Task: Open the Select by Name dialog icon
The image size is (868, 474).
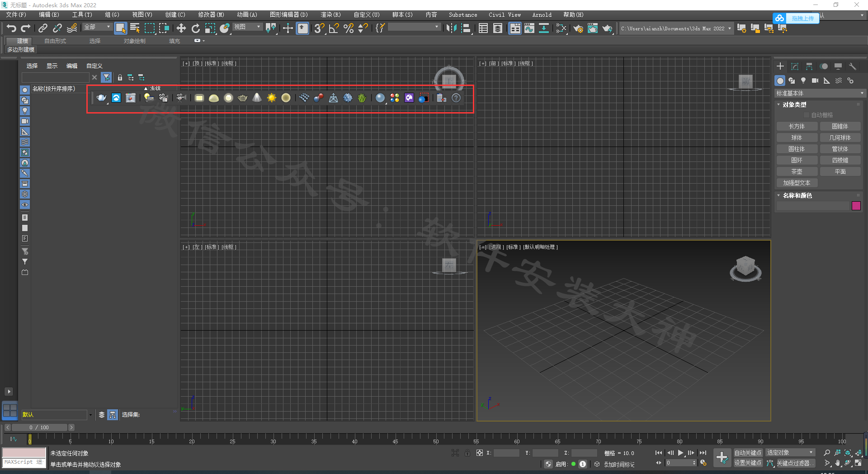Action: (135, 28)
